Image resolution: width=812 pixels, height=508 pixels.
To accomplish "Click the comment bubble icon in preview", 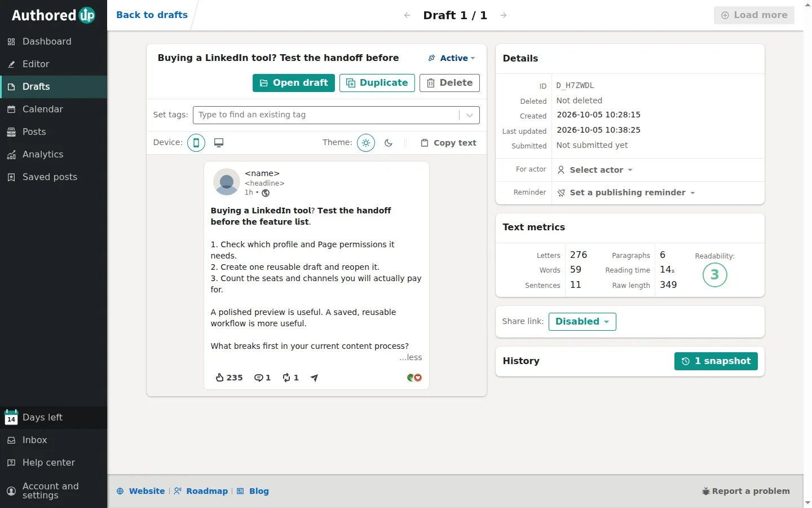I will 258,378.
